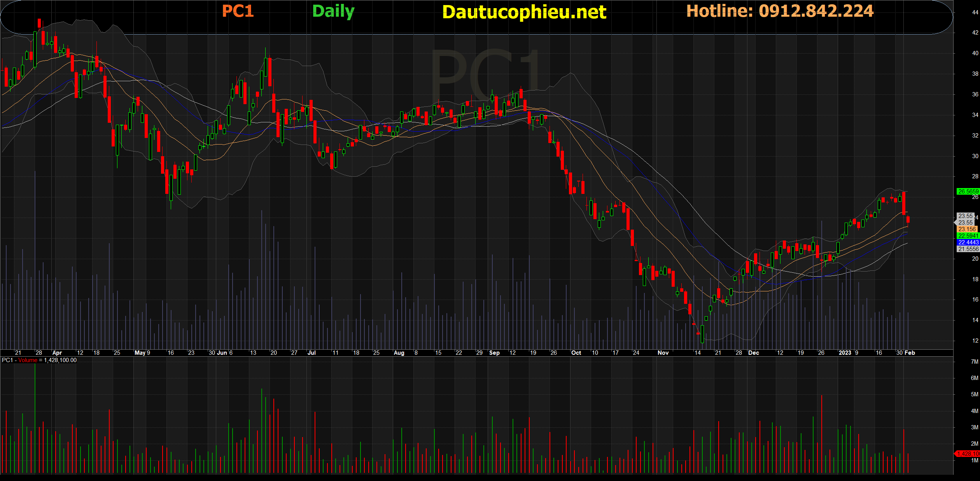
Task: Click the 2023 year marker on date axis
Action: coord(845,353)
